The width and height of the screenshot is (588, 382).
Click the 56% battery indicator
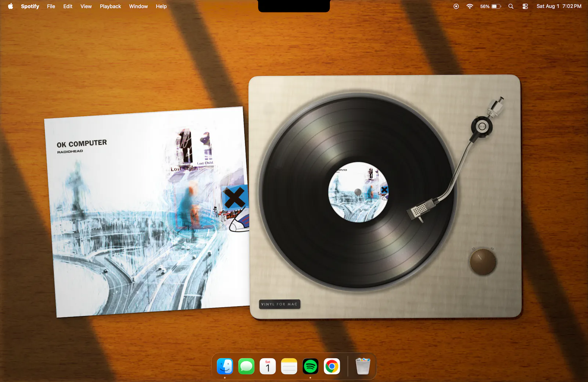[491, 6]
